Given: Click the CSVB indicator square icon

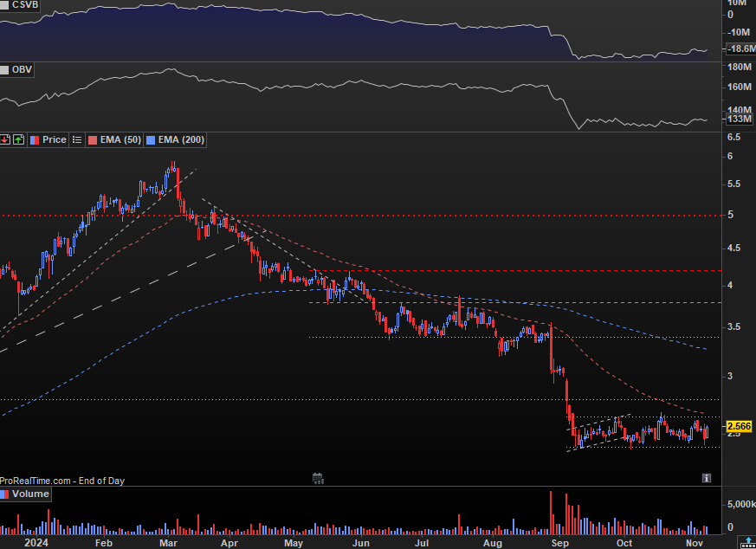Looking at the screenshot, I should tap(4, 6).
